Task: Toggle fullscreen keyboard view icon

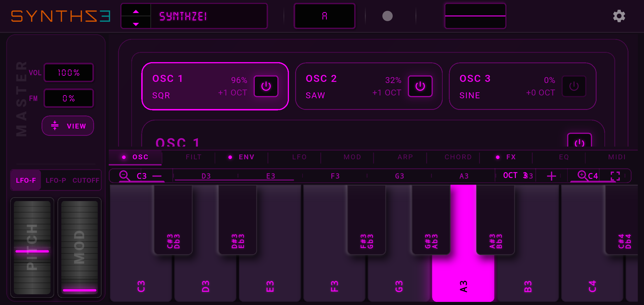Action: 615,176
